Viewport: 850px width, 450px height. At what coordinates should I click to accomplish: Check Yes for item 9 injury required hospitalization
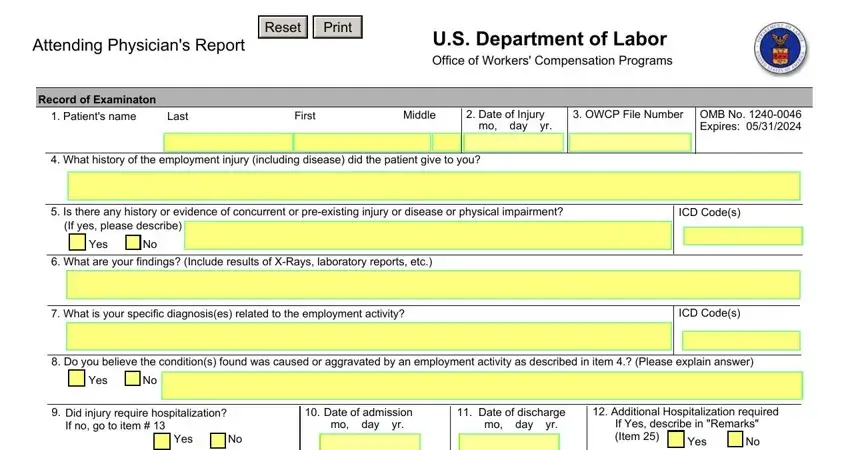click(x=162, y=441)
